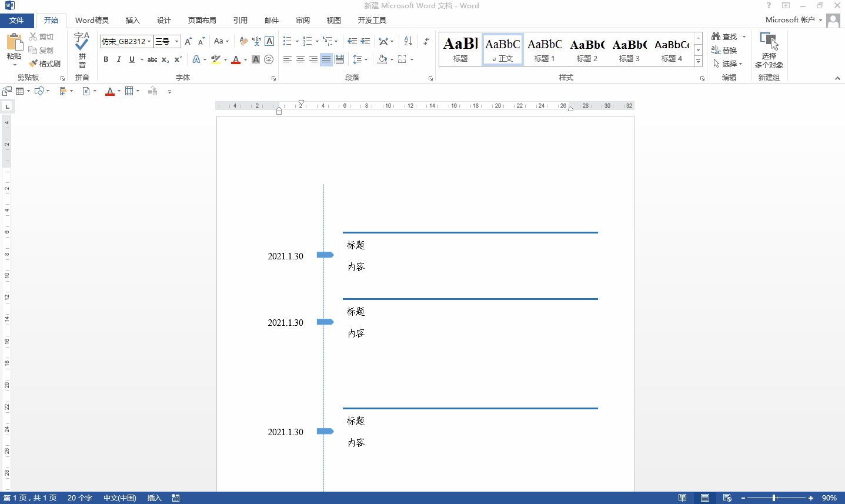Toggle underline formatting
The height and width of the screenshot is (504, 845).
[132, 59]
